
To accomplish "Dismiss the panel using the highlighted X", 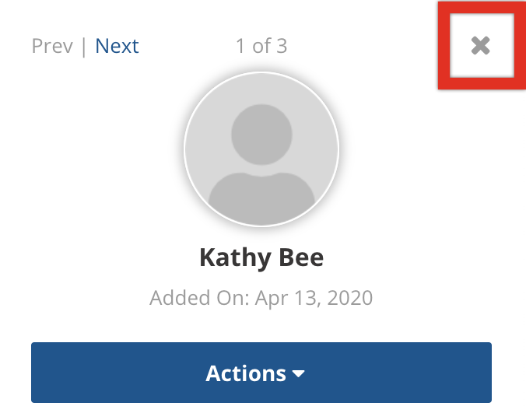I will pos(481,46).
